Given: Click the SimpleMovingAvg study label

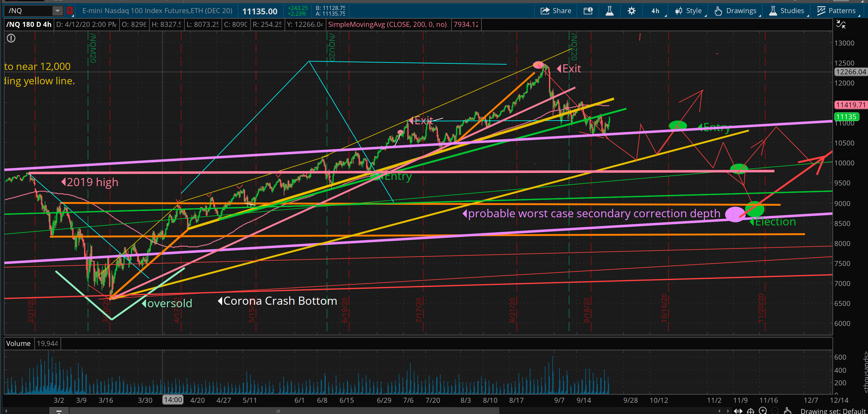Looking at the screenshot, I should pos(388,25).
